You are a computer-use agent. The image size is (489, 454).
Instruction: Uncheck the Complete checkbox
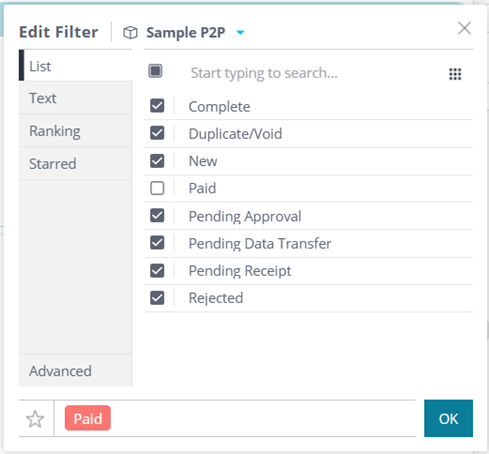157,106
